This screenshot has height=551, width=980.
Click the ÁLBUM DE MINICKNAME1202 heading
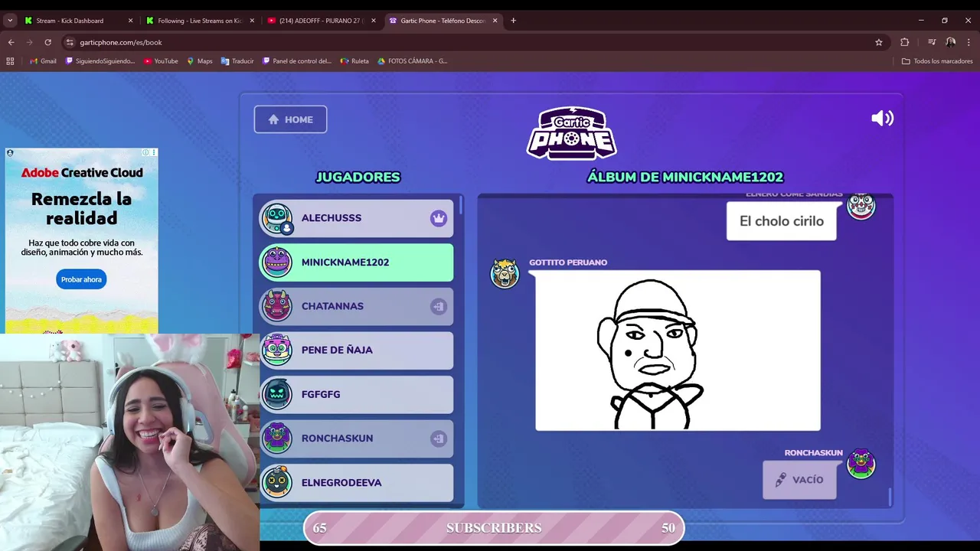point(684,177)
